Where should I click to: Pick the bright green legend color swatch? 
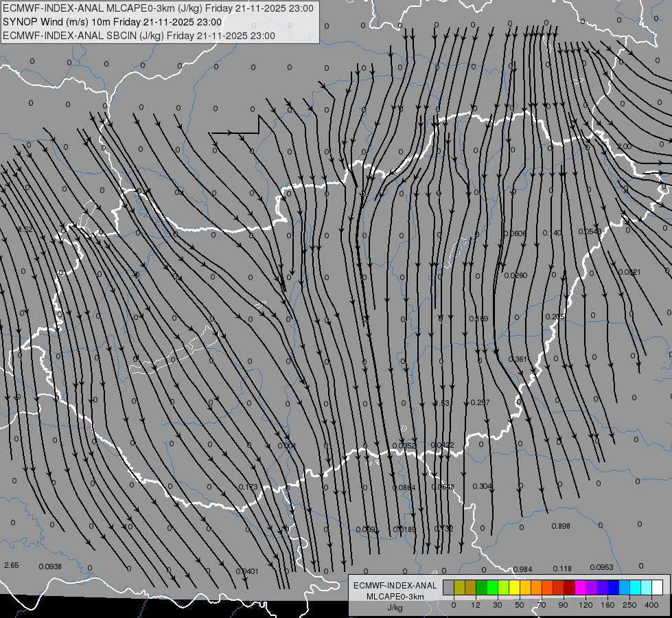492,588
